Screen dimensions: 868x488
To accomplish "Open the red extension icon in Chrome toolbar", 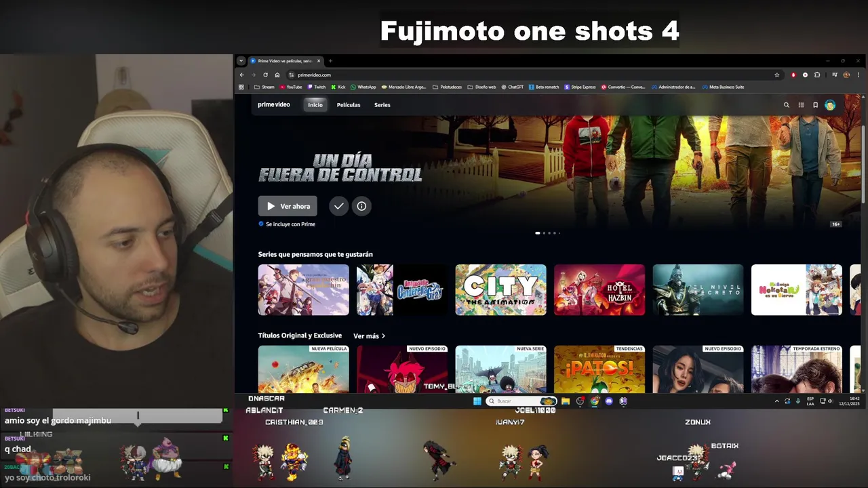I will [793, 75].
